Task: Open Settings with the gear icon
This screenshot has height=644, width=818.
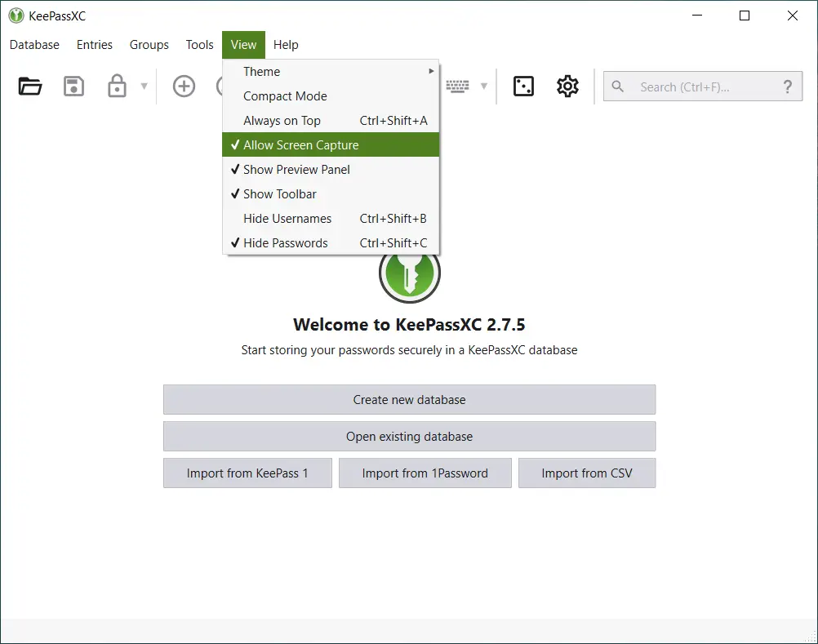Action: (567, 86)
